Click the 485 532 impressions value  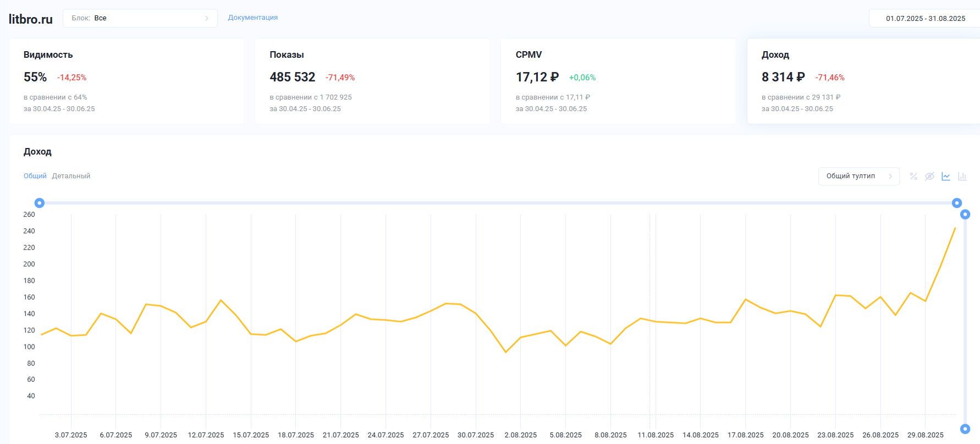click(x=293, y=77)
